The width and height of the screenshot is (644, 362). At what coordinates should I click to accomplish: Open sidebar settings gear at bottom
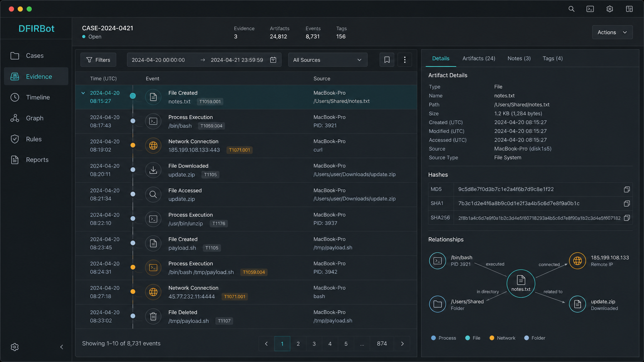tap(15, 347)
